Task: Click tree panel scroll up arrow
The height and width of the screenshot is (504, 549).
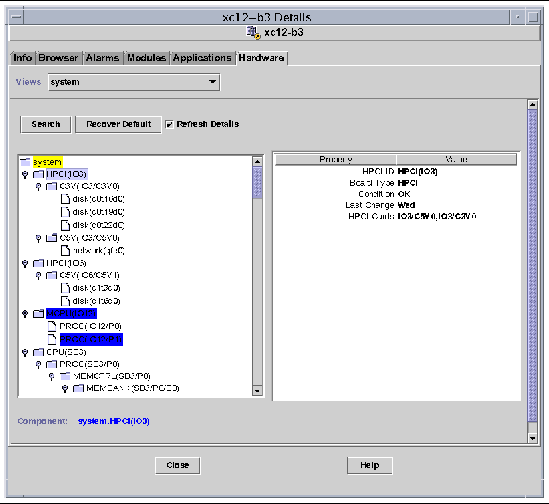Action: tap(257, 161)
